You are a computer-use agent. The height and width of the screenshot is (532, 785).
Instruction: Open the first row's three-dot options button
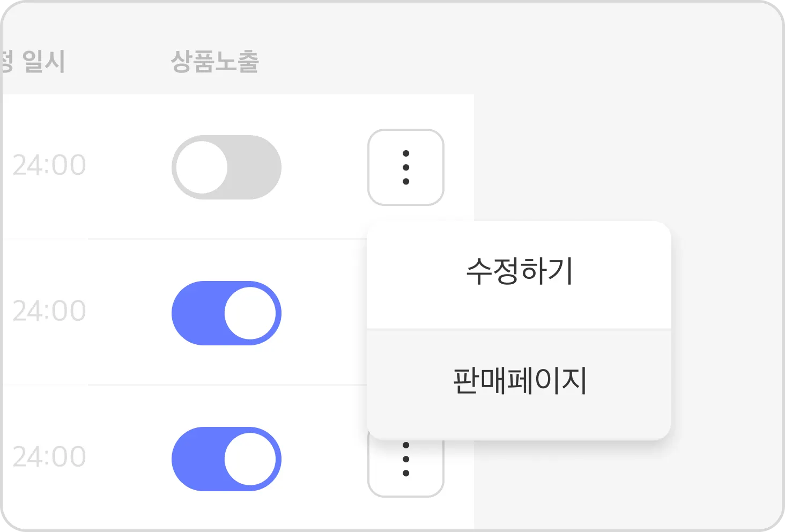[405, 167]
